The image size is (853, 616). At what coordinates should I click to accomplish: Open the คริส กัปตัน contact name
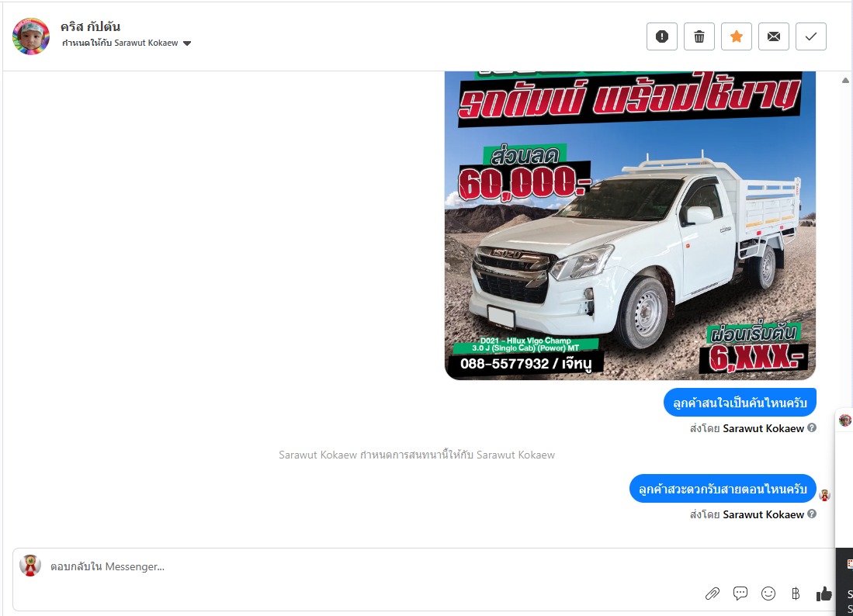tap(90, 26)
